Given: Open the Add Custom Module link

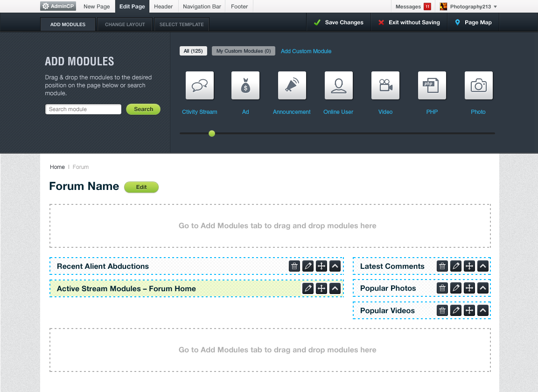Looking at the screenshot, I should (x=306, y=51).
